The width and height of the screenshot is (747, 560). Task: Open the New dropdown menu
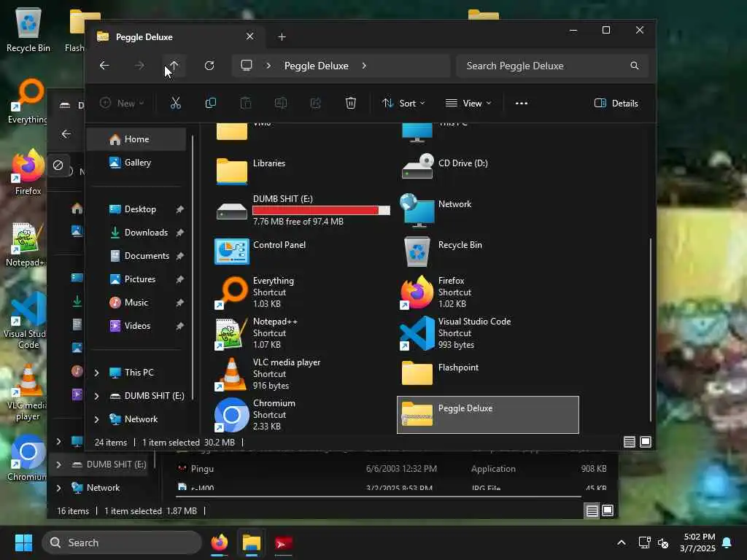coord(122,103)
